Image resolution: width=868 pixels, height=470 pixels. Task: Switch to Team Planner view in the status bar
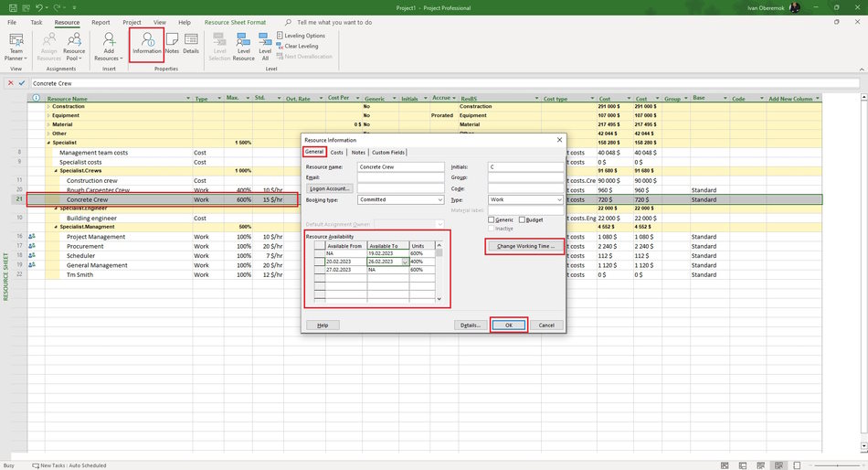[760, 465]
